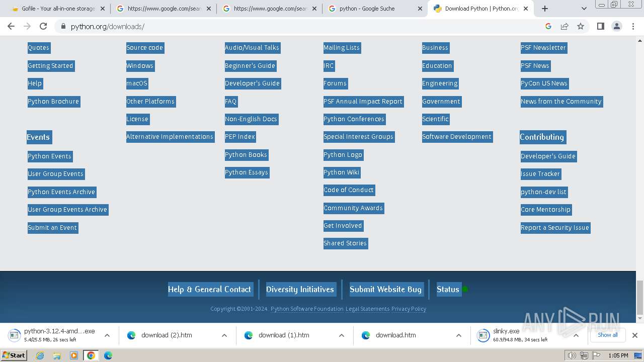
Task: Open Help & General Contact link
Action: click(209, 289)
